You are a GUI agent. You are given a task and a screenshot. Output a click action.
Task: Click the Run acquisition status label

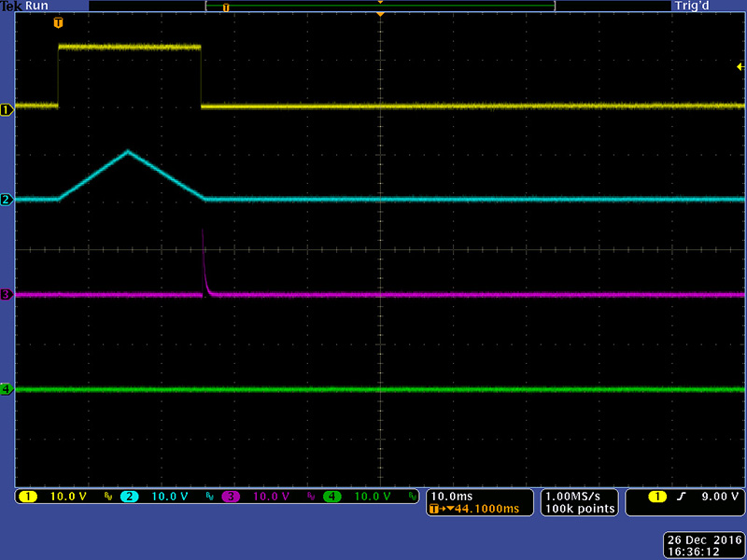[x=37, y=6]
